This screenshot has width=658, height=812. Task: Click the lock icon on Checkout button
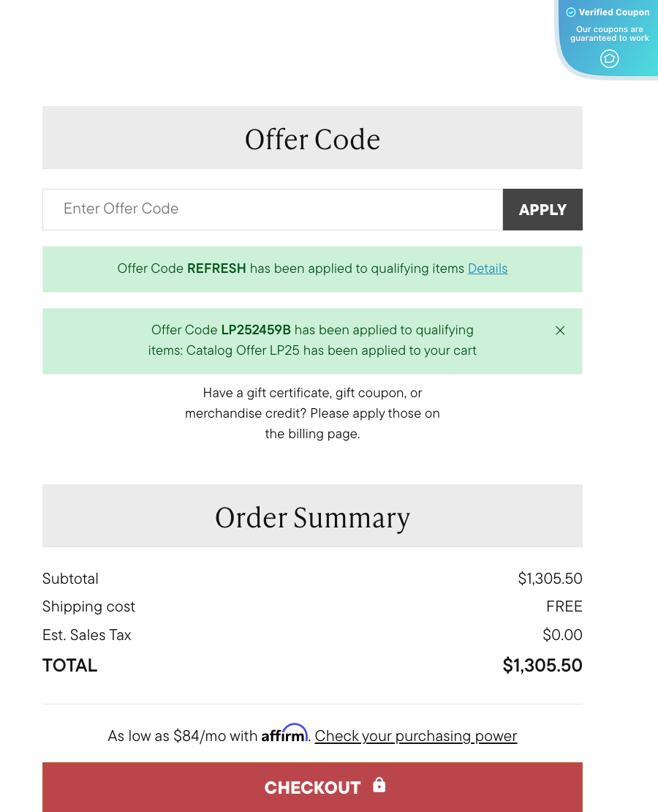379,785
